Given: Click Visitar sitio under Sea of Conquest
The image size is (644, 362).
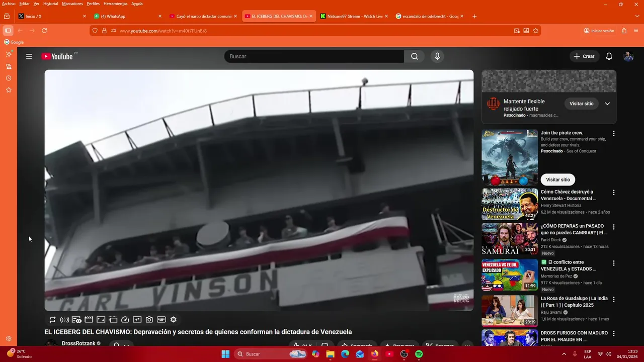Looking at the screenshot, I should [558, 179].
